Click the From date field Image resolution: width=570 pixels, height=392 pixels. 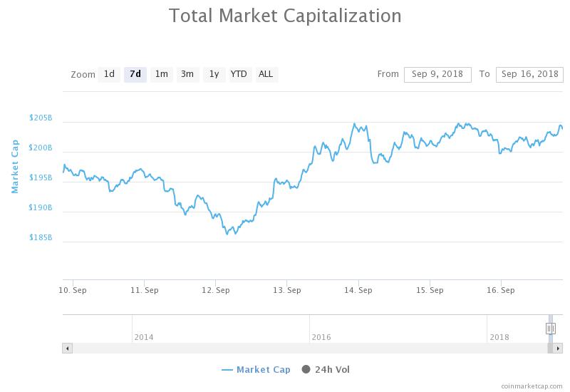pyautogui.click(x=437, y=74)
